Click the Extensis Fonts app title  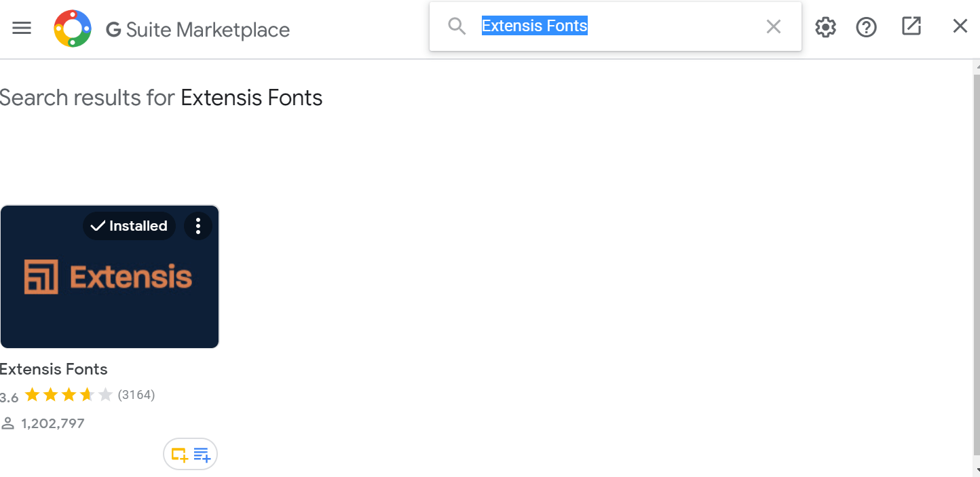[54, 369]
